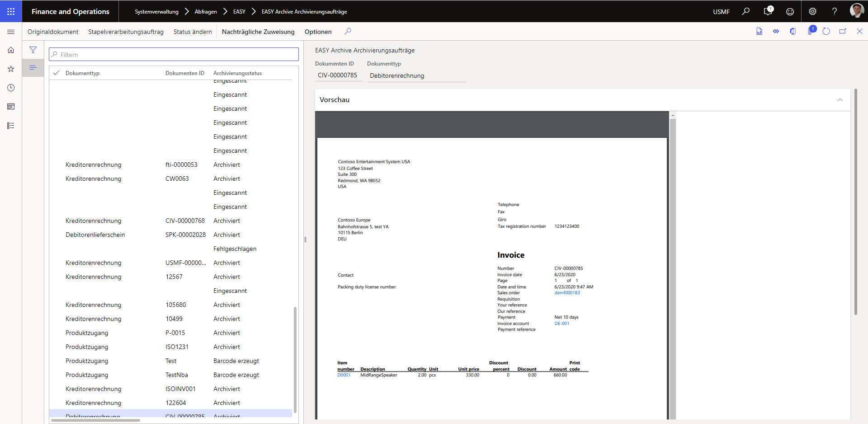Click the Office app icon in action pane
Image resolution: width=868 pixels, height=424 pixels.
(793, 31)
